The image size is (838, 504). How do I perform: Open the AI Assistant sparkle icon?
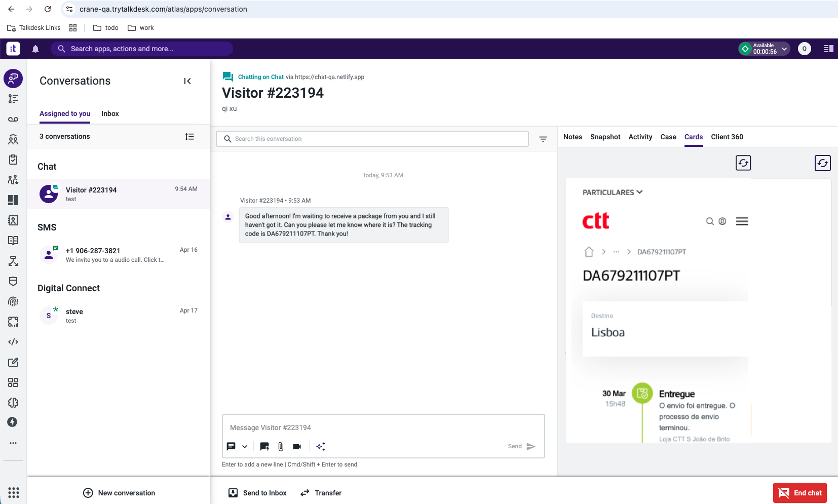(321, 446)
